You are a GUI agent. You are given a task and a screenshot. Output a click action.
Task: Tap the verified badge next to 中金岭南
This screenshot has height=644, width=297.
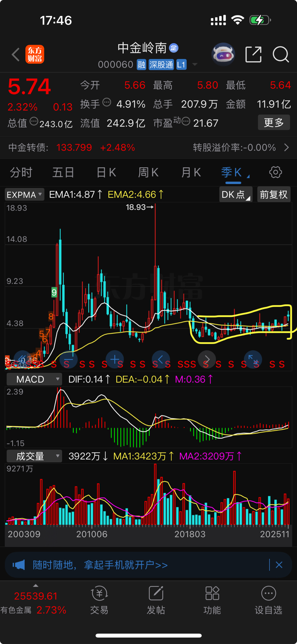point(174,48)
